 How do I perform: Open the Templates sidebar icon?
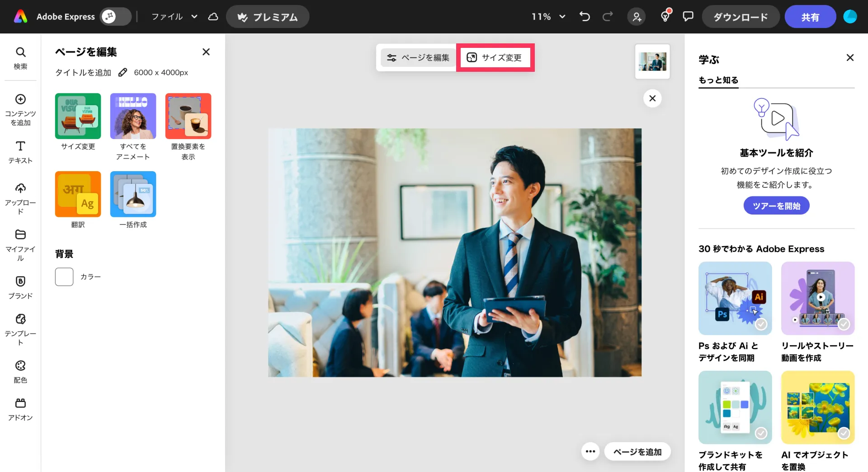(x=20, y=329)
